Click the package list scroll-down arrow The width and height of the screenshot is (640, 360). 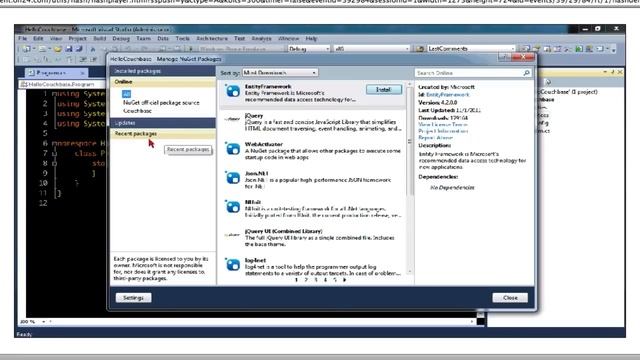click(x=409, y=272)
